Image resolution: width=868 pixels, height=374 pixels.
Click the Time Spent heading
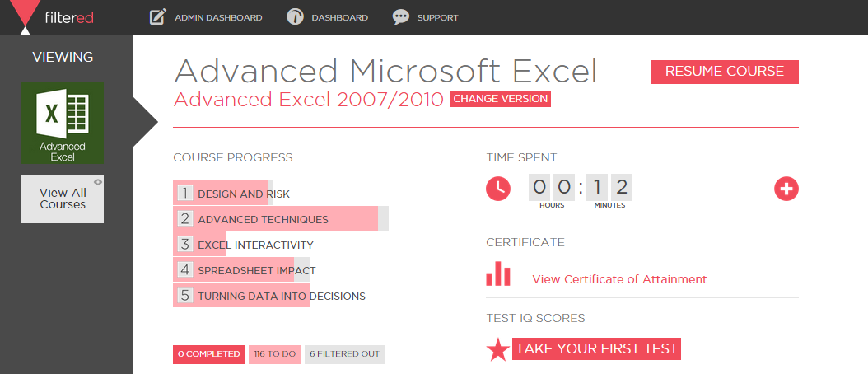tap(521, 157)
